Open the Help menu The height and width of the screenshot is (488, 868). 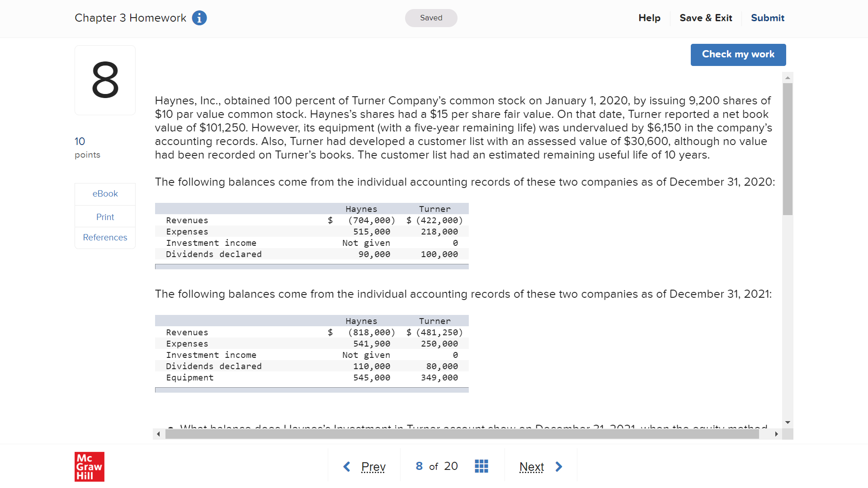coord(649,18)
